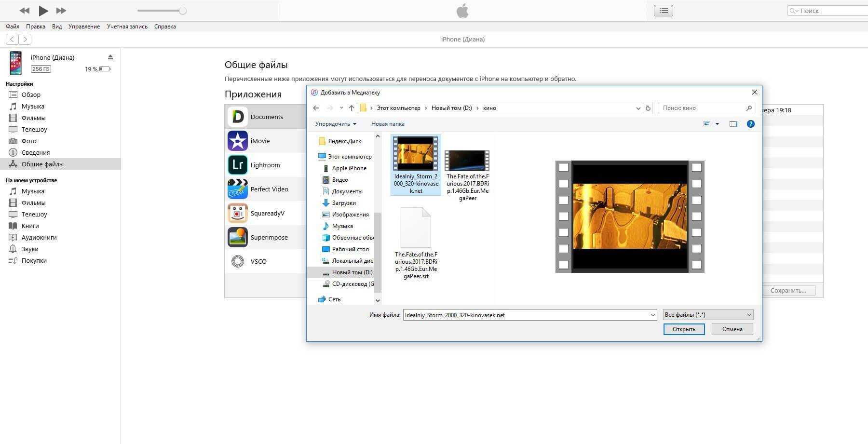Click the eject icon next to iPhone (Диана)
This screenshot has width=868, height=444.
coord(110,57)
